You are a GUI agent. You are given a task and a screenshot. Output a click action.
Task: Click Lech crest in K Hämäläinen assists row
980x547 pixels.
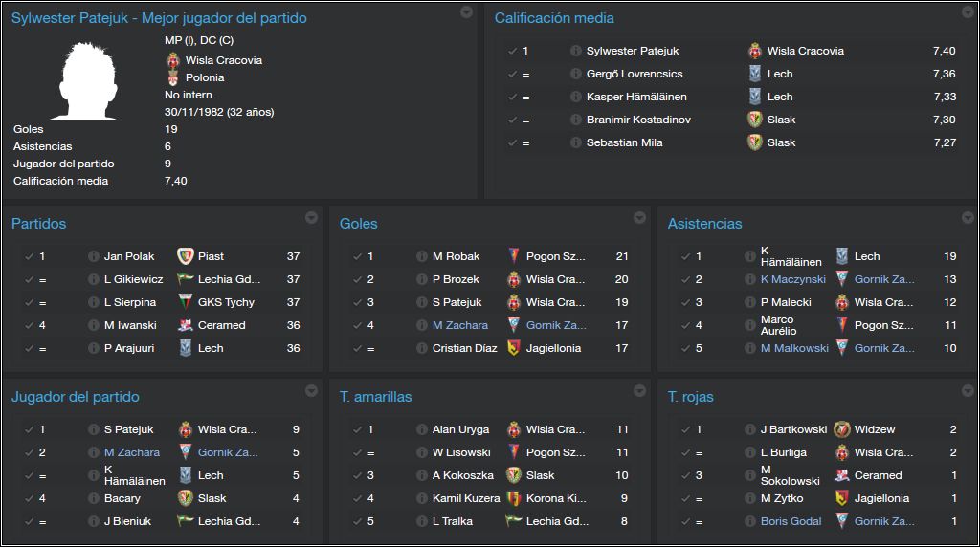[x=842, y=256]
